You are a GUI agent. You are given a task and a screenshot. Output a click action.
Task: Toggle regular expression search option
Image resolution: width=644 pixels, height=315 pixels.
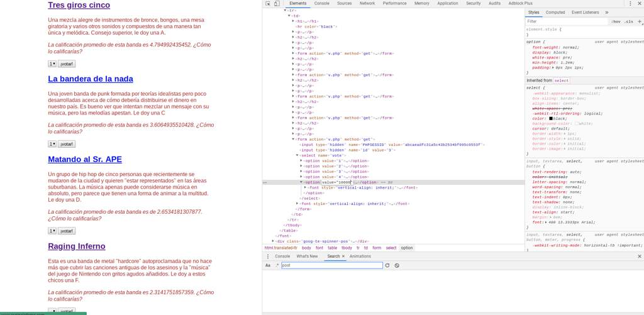coord(277,266)
